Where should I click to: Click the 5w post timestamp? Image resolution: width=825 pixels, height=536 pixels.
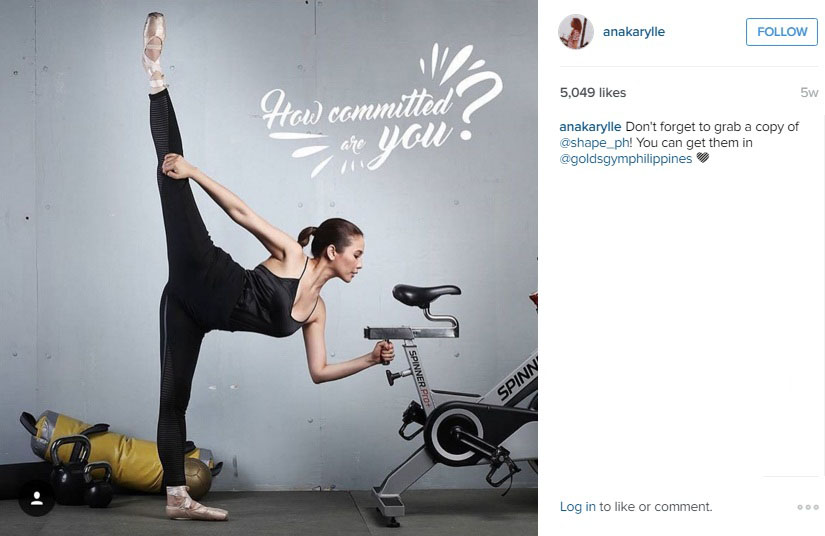pos(809,93)
